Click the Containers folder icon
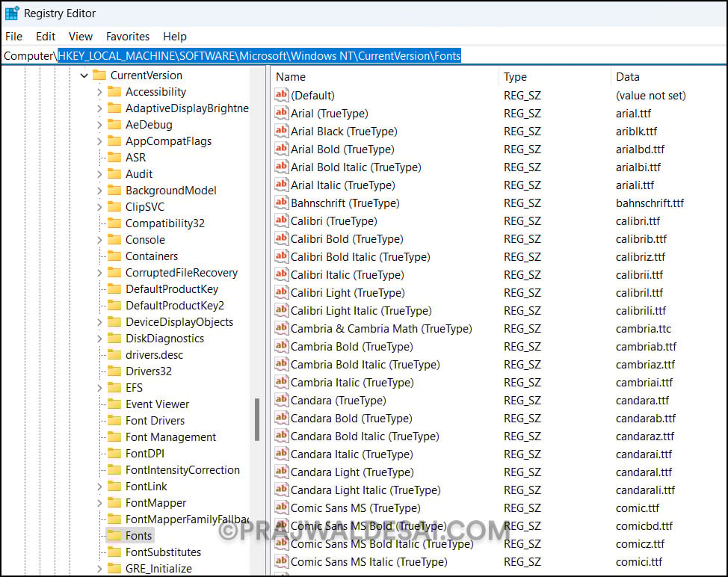728x577 pixels. pyautogui.click(x=114, y=256)
